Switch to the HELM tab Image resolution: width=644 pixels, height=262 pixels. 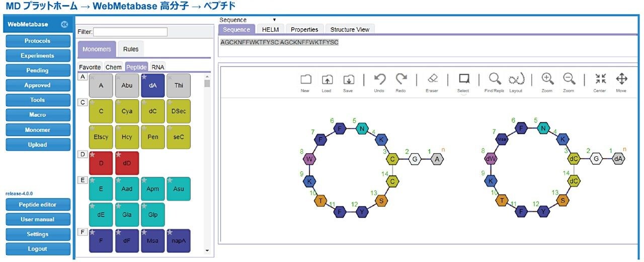(x=270, y=30)
